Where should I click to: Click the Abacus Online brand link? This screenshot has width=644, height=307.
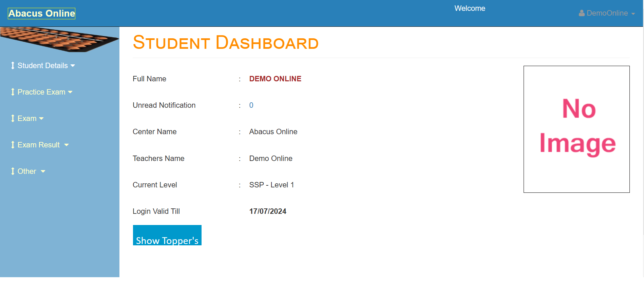pyautogui.click(x=41, y=13)
